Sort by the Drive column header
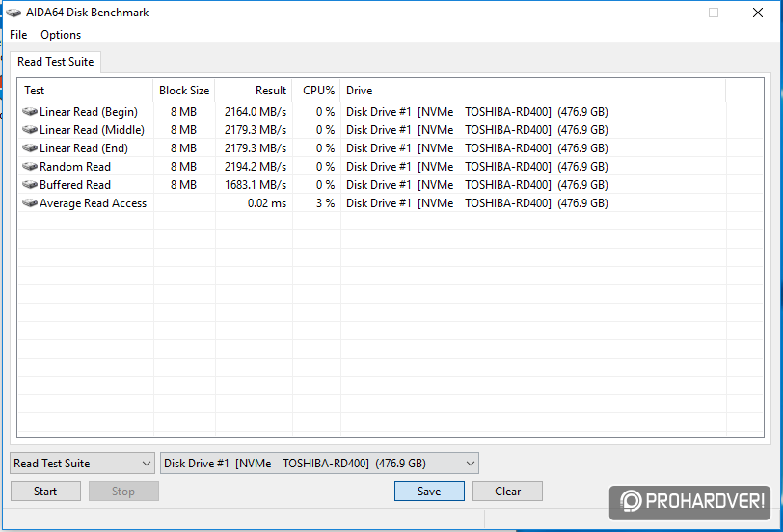Image resolution: width=783 pixels, height=532 pixels. point(533,91)
